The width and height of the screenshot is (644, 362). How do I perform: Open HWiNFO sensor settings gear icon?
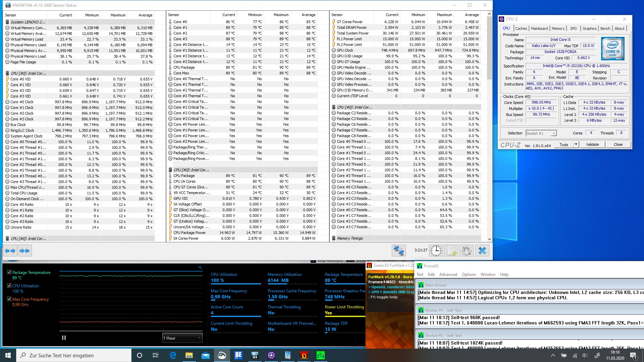click(x=466, y=251)
